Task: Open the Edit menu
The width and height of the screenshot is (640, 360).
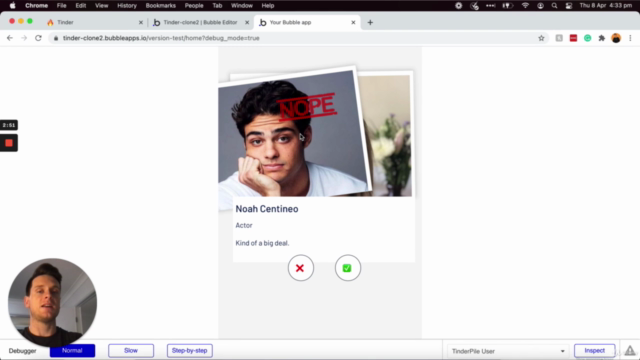Action: pyautogui.click(x=81, y=6)
